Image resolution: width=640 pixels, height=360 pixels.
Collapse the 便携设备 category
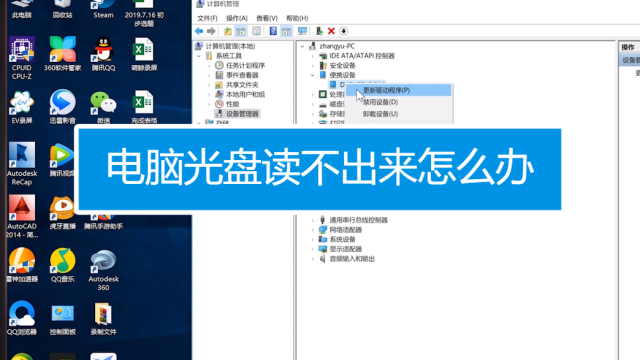[x=313, y=75]
